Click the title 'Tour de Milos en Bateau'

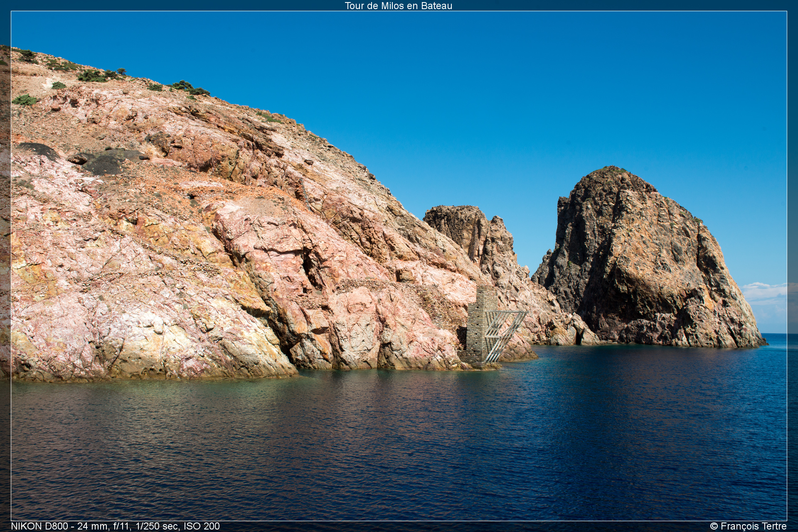398,6
